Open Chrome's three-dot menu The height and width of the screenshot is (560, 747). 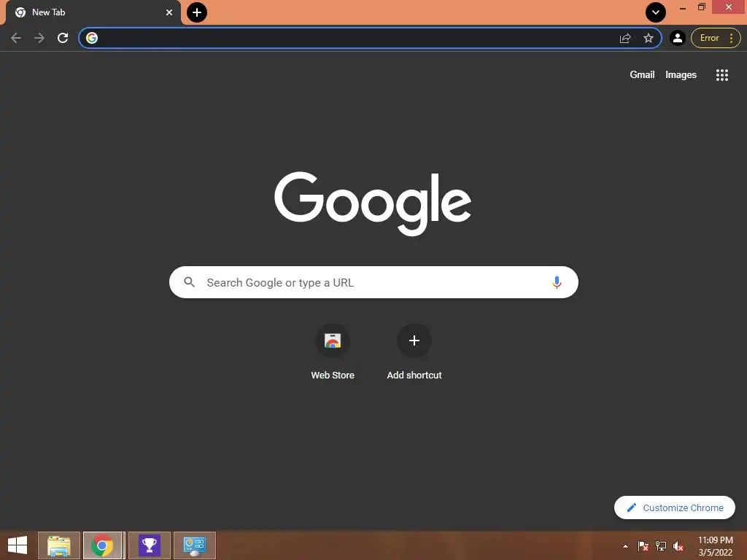(x=731, y=38)
